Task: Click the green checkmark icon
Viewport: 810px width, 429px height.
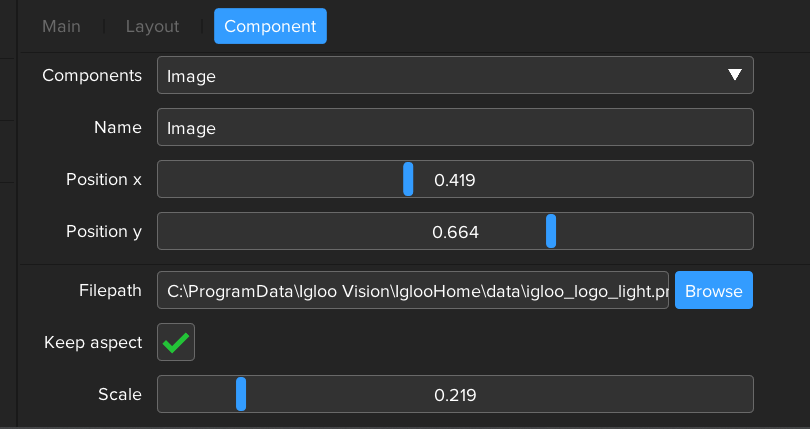Action: coord(176,342)
